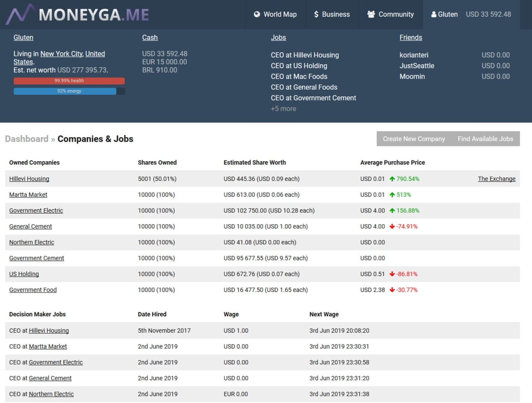Open the Gluten profile heading link
The height and width of the screenshot is (403, 532).
(x=23, y=37)
